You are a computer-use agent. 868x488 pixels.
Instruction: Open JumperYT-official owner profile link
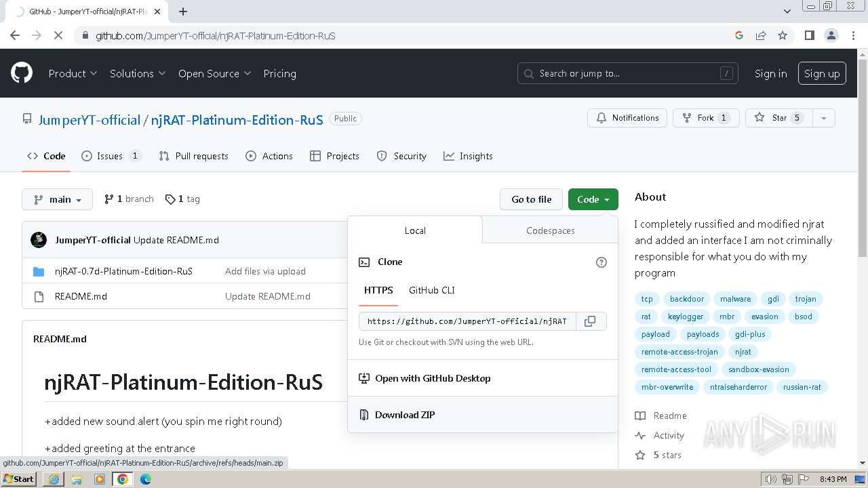(x=89, y=120)
